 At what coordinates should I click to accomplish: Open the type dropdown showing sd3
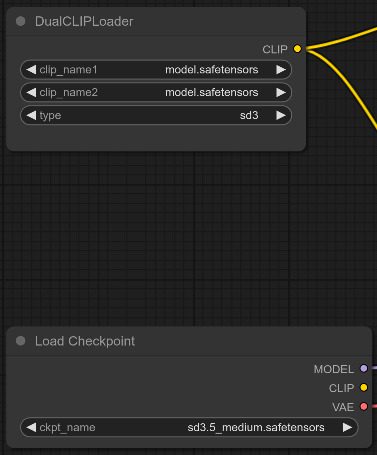156,115
